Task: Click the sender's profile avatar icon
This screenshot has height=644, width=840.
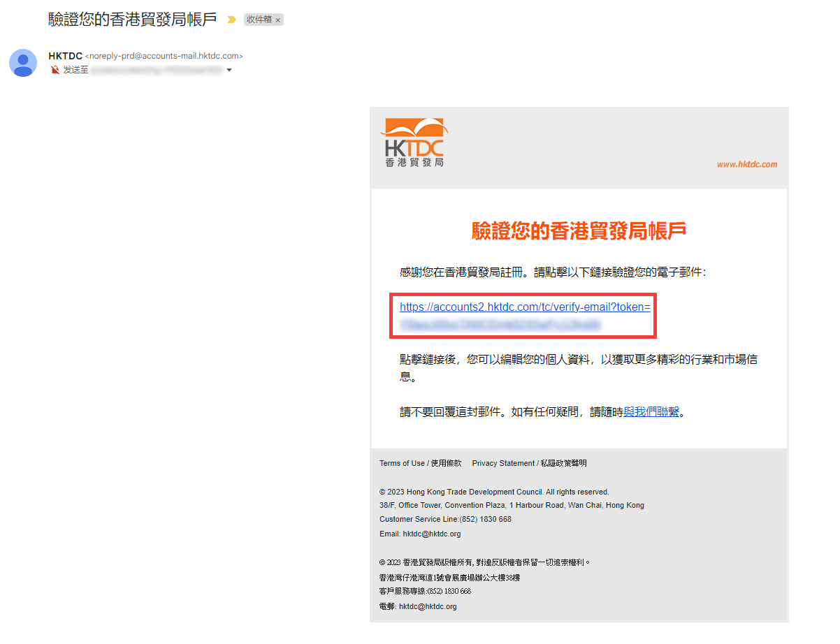Action: click(23, 63)
